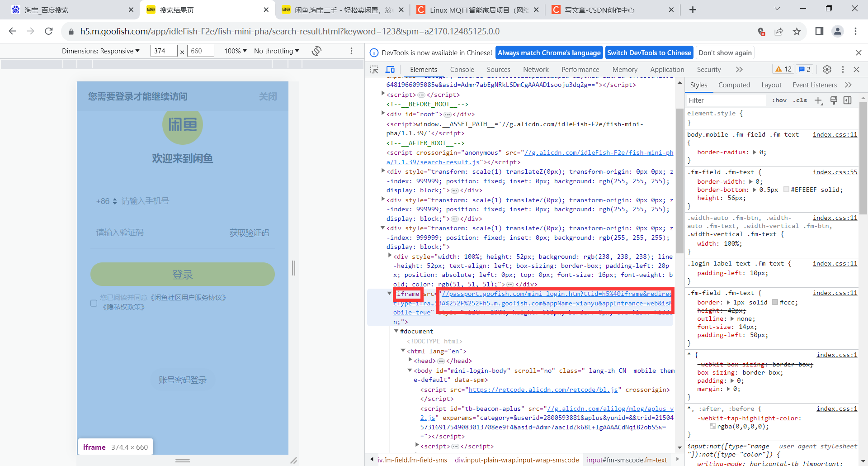Open the Dimensions: Responsive dropdown

coord(101,51)
